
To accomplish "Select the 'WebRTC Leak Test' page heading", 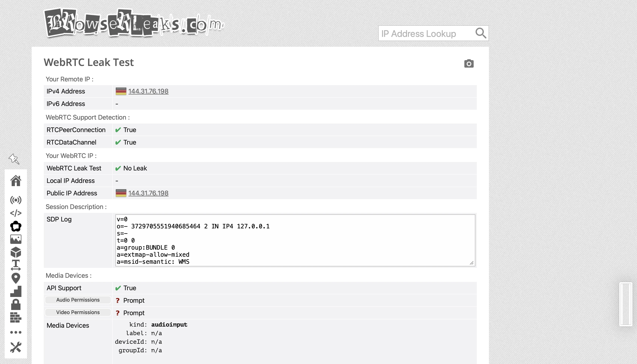I will coord(89,62).
